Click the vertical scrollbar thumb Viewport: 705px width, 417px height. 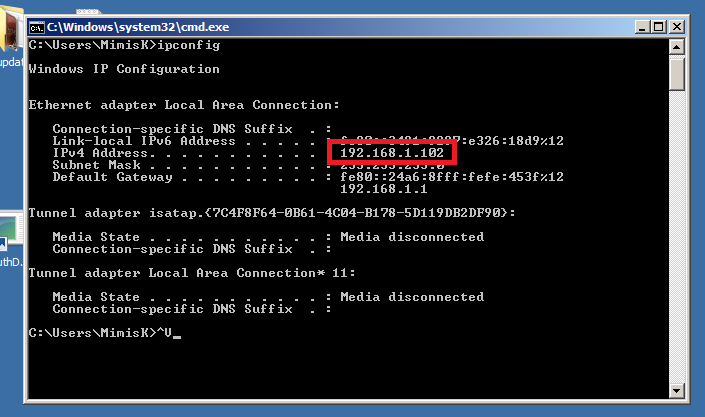coord(677,74)
